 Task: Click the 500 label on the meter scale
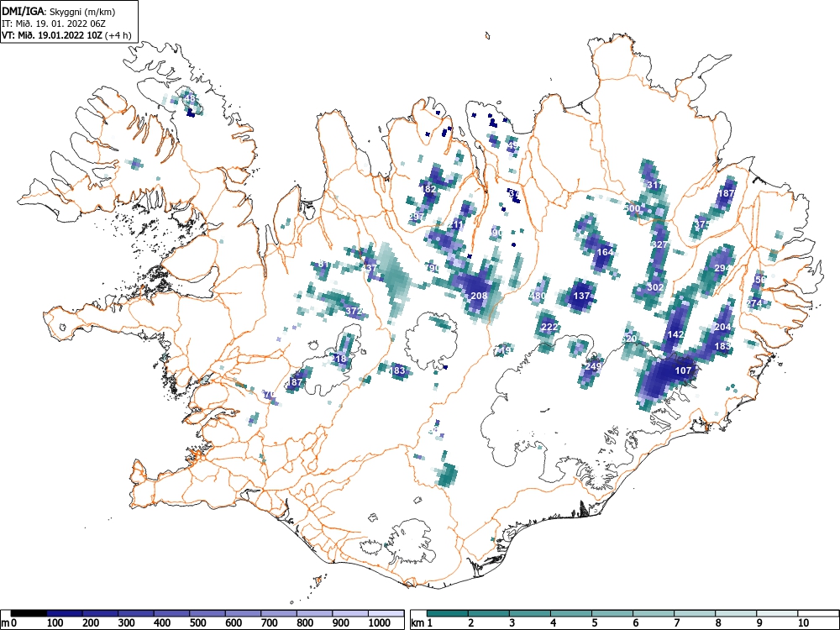[197, 623]
